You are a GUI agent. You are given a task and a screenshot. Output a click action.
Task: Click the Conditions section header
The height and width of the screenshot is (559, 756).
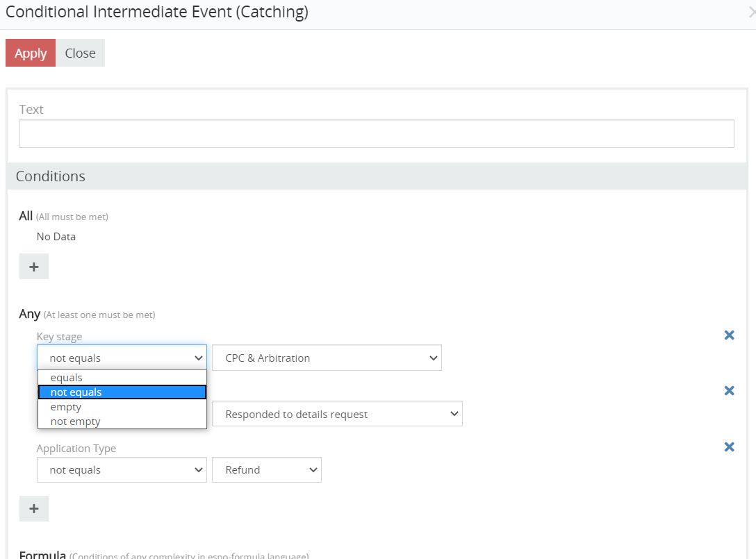coord(51,176)
